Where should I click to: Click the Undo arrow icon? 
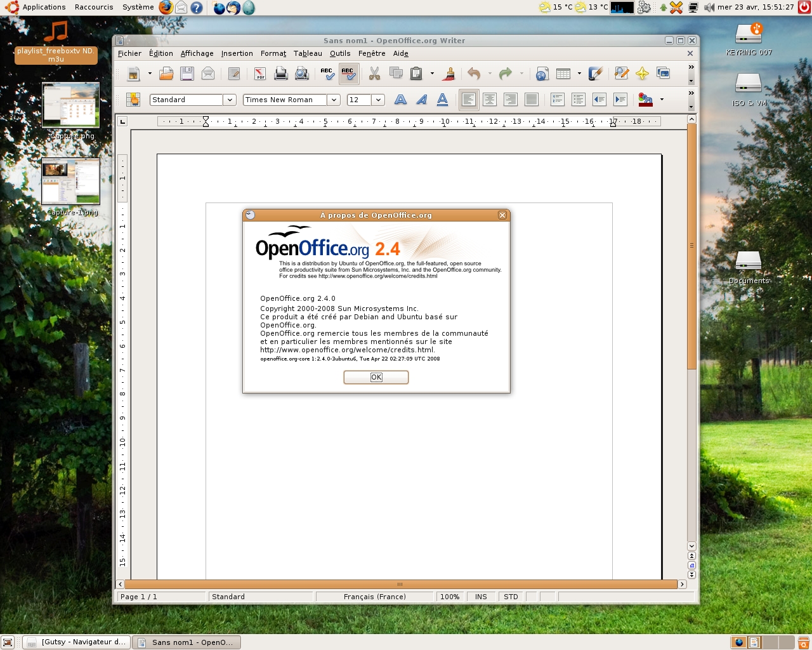click(474, 74)
